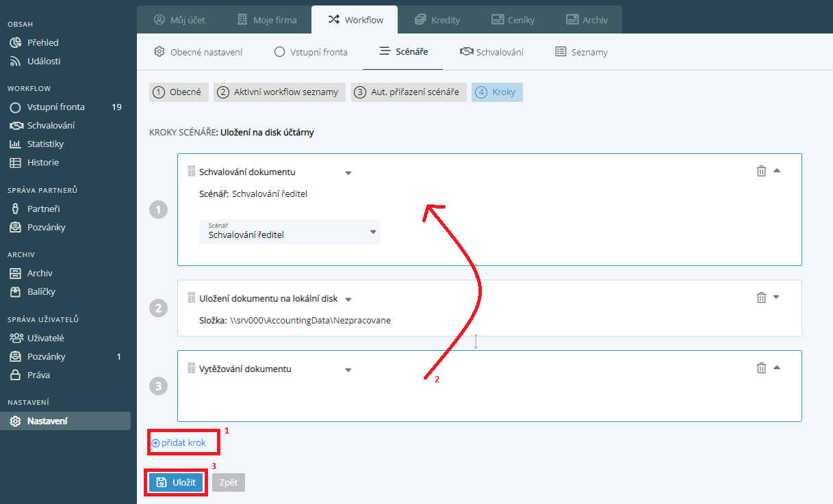Viewport: 833px width, 504px height.
Task: Click the Uložit save button
Action: click(176, 483)
